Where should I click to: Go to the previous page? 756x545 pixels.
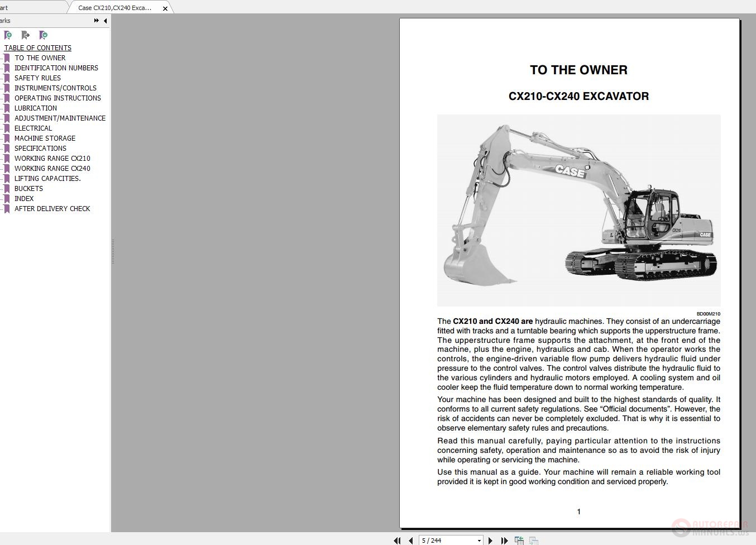[410, 541]
